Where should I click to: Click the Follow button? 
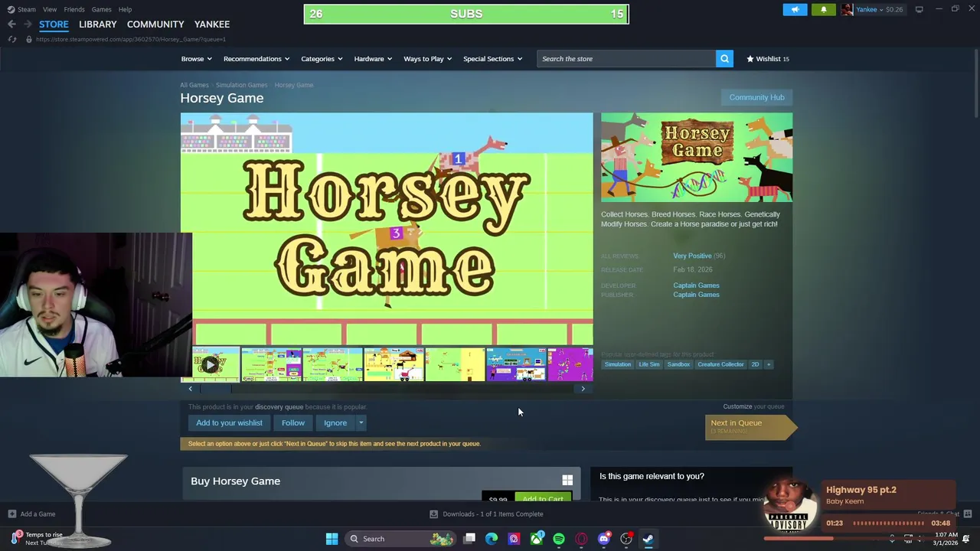click(292, 422)
